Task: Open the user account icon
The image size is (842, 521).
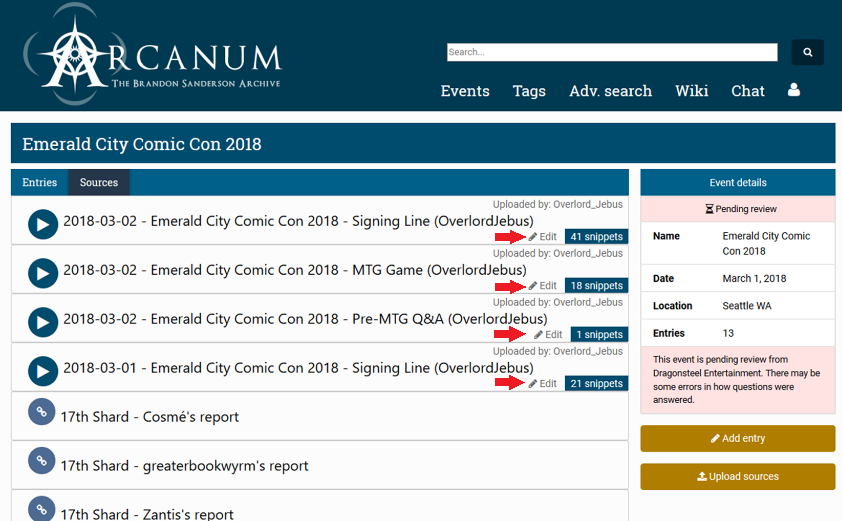Action: tap(794, 90)
